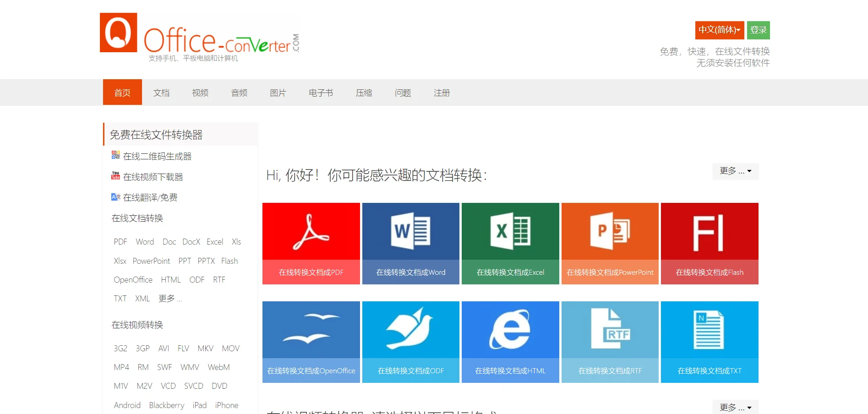
Task: Open the 视频 navigation tab
Action: [200, 93]
